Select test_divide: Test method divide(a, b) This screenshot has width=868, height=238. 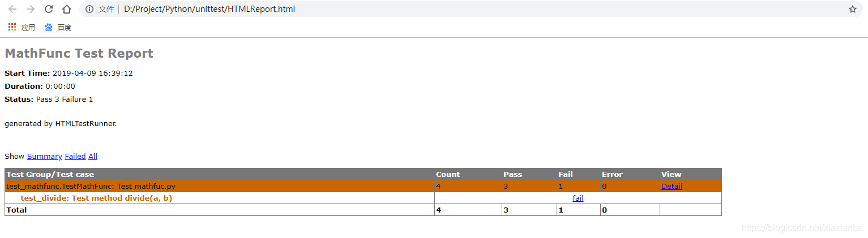click(96, 198)
